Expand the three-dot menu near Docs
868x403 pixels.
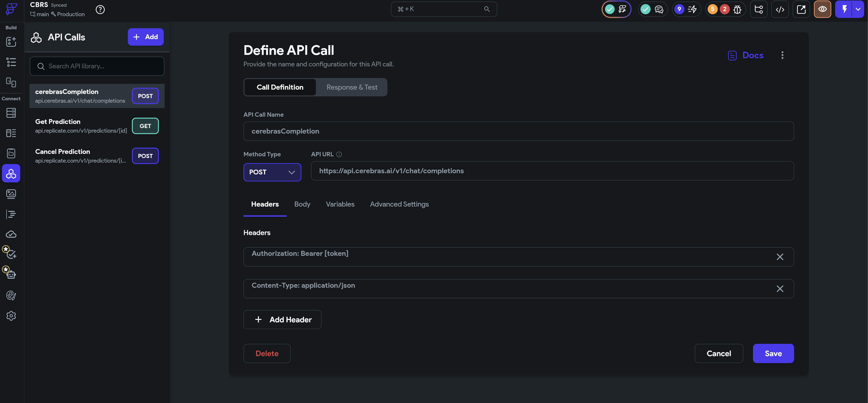tap(783, 55)
